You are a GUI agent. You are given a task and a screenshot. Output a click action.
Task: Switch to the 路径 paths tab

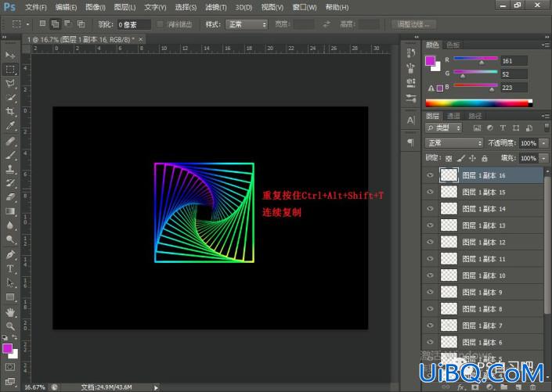point(475,116)
